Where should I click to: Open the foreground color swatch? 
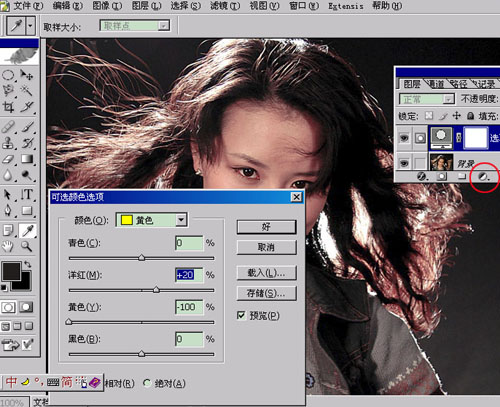[x=11, y=271]
